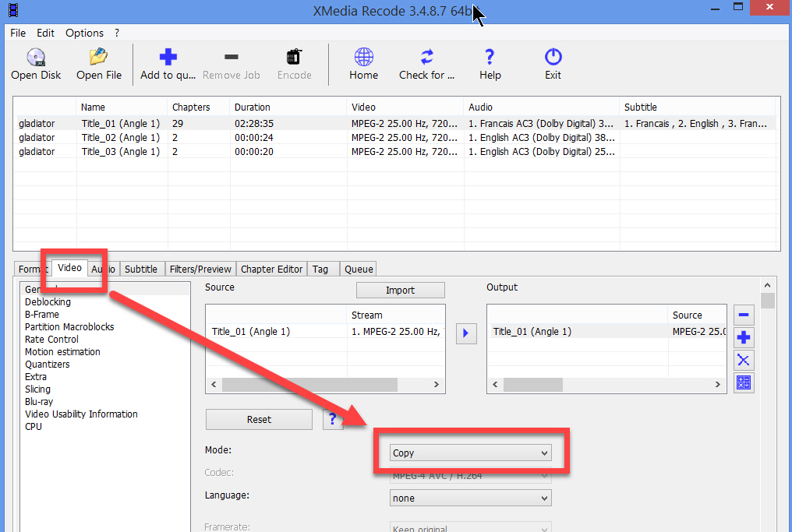Open the Home globe icon

click(364, 65)
